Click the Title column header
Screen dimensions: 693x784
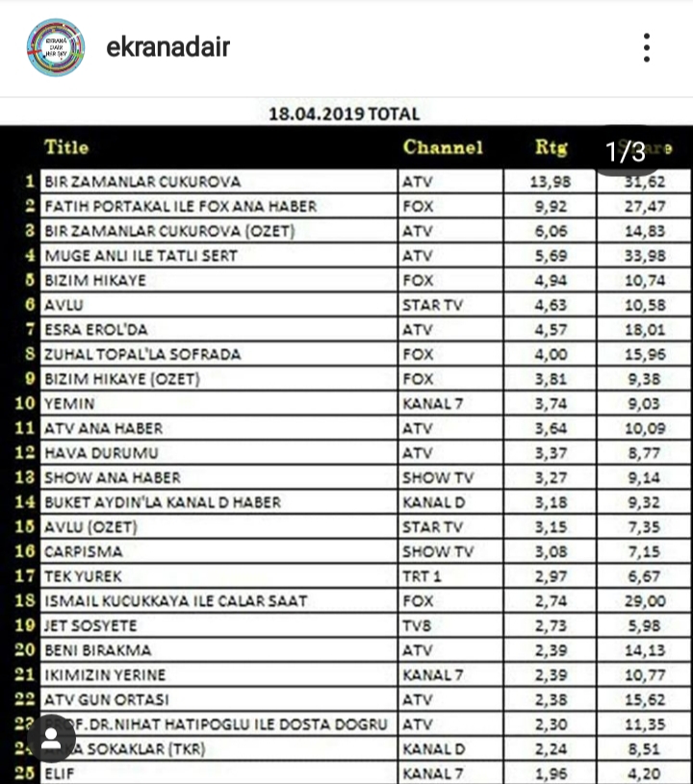coord(66,148)
